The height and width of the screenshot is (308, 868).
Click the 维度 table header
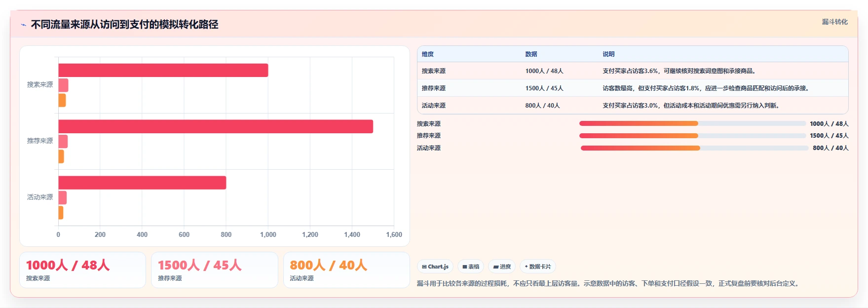428,54
